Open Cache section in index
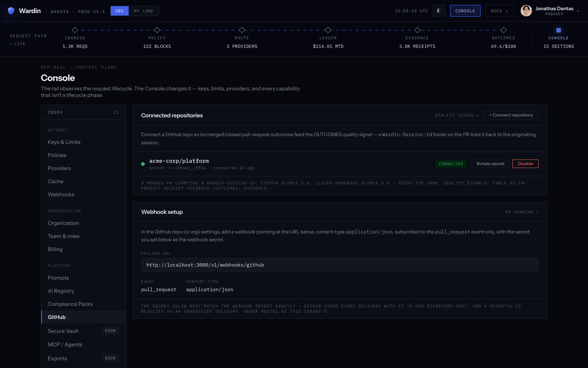Image resolution: width=588 pixels, height=368 pixels. coord(84,181)
